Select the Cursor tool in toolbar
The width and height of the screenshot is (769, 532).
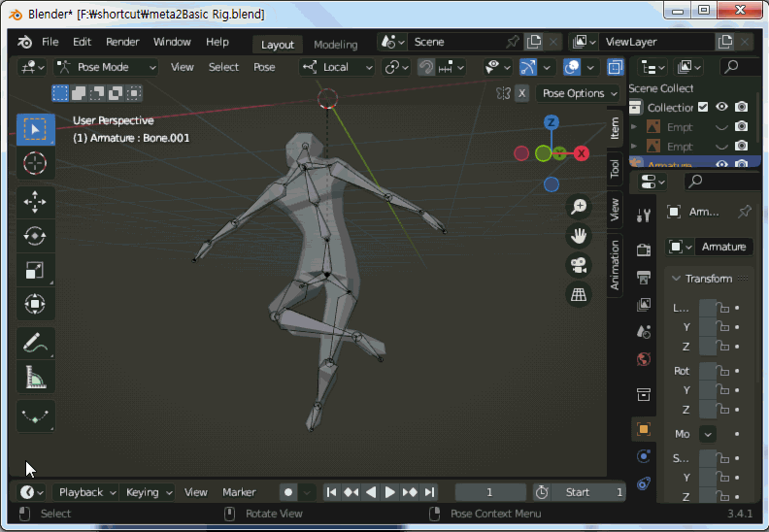point(36,163)
